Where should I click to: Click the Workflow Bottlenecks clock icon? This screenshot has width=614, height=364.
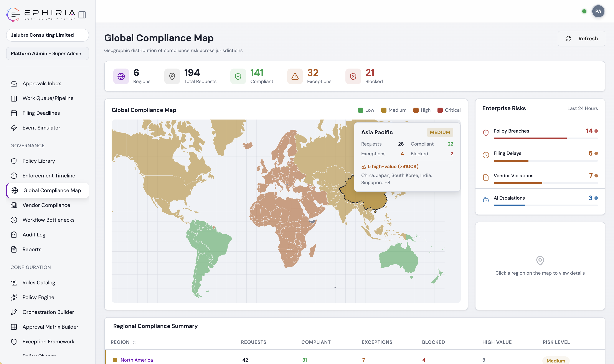pos(14,220)
